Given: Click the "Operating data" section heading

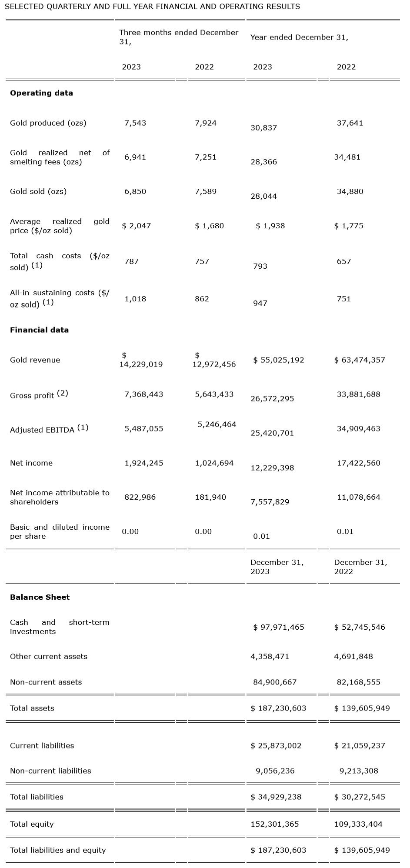Looking at the screenshot, I should [x=41, y=93].
